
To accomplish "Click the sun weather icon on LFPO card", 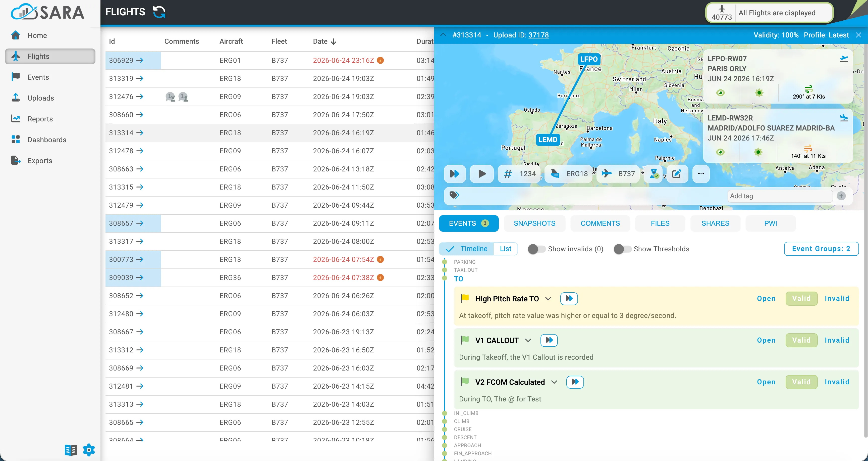I will coord(759,93).
